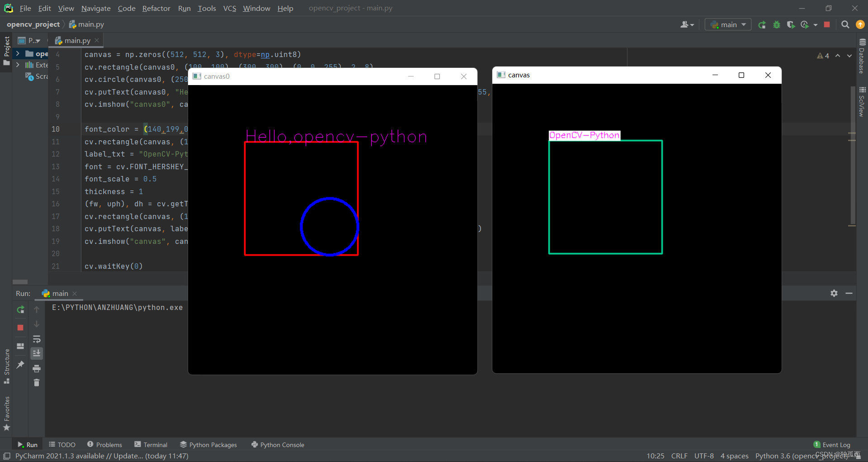Open the TODO tool window

[62, 445]
